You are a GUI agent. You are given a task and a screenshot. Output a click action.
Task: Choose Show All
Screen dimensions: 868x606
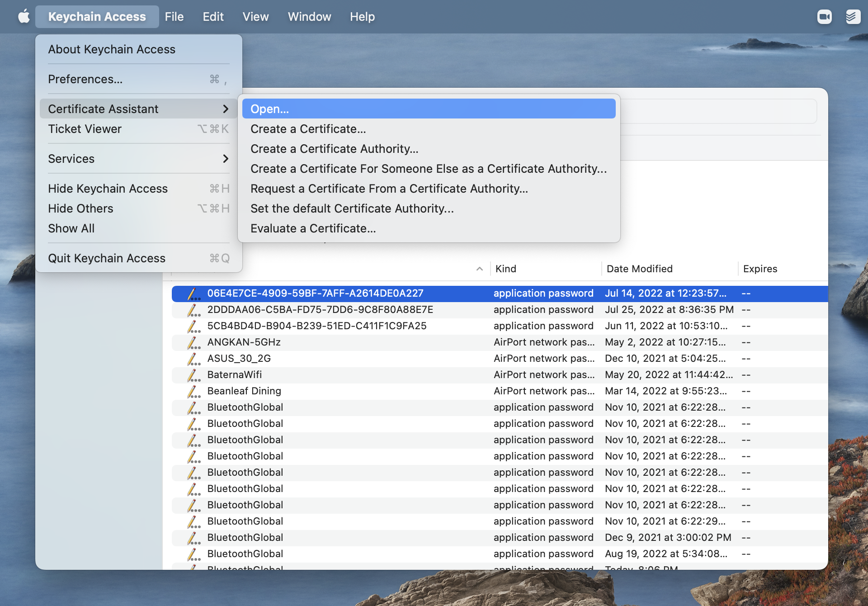coord(139,228)
